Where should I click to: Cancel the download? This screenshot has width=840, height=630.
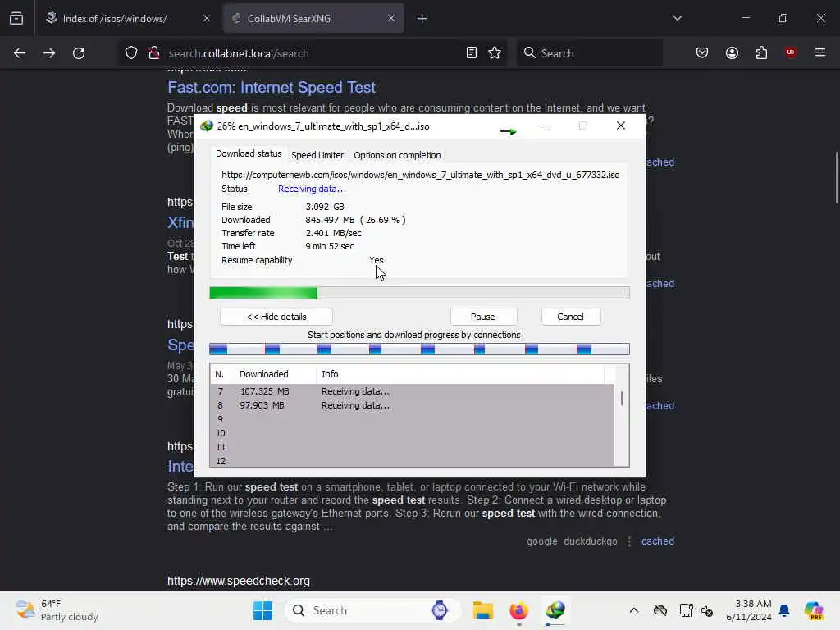[x=571, y=317]
